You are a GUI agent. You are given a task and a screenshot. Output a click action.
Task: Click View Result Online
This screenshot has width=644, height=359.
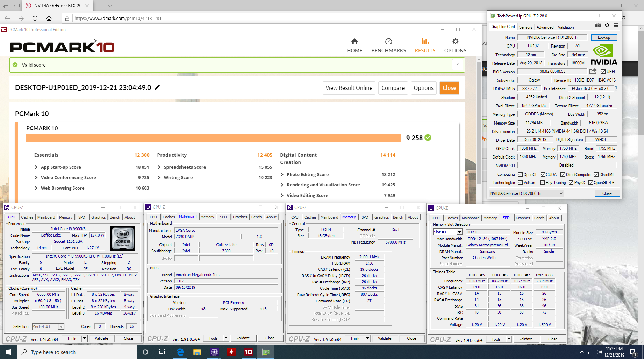(x=349, y=88)
